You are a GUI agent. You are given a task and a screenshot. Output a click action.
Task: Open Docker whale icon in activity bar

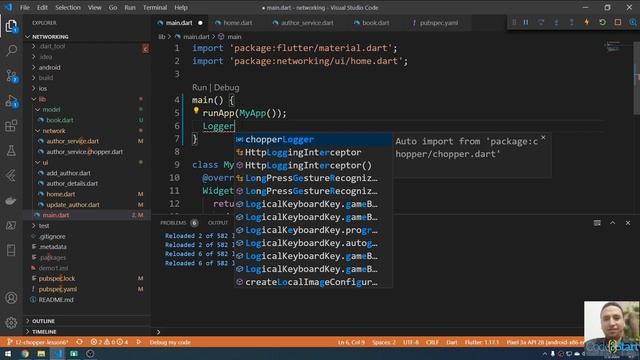[11, 200]
